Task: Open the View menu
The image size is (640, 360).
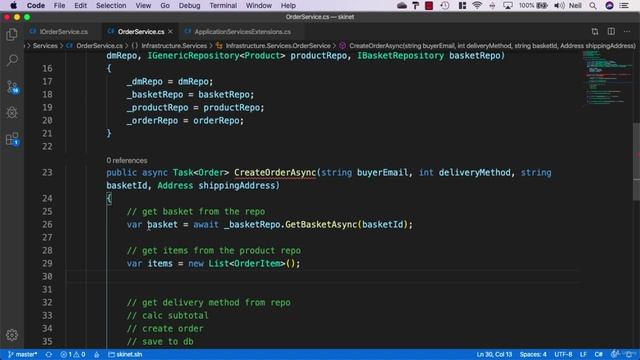Action: (x=143, y=5)
